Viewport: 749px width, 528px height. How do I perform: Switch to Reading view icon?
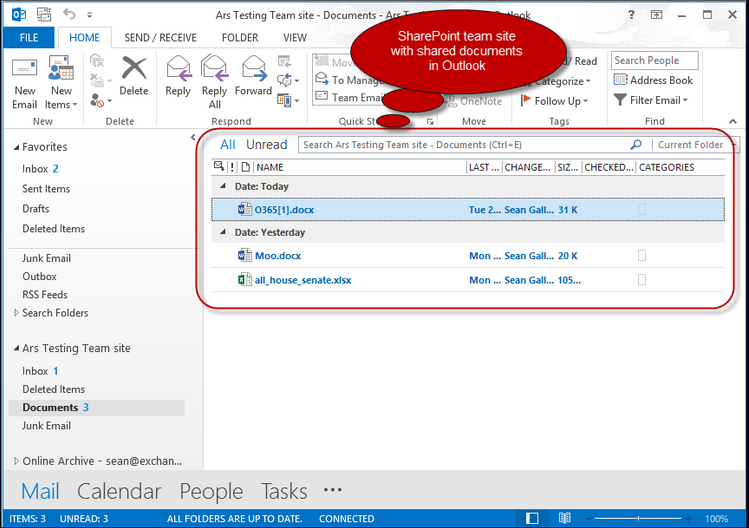[x=565, y=518]
